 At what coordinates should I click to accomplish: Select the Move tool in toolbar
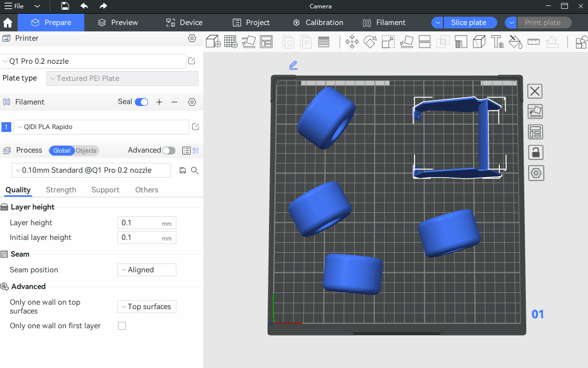pos(352,42)
